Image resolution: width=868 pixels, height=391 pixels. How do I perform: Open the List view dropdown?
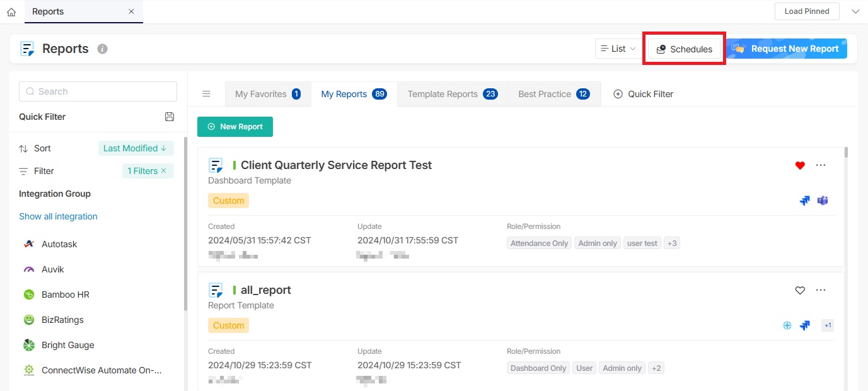pyautogui.click(x=618, y=49)
